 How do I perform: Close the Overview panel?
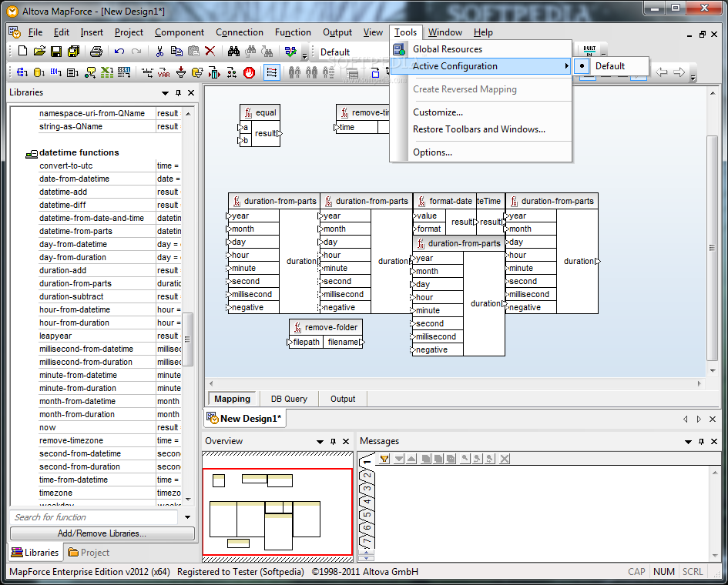(346, 442)
